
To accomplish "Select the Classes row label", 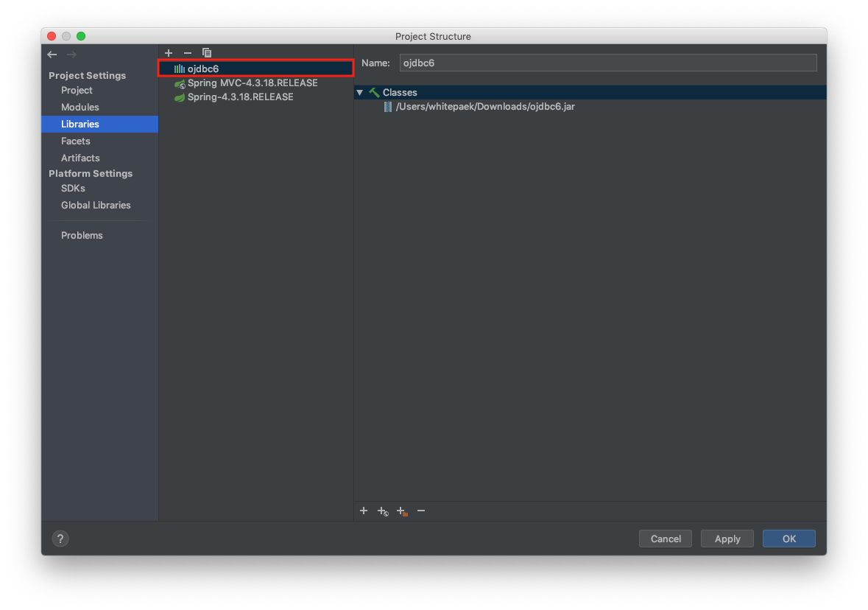I will pos(400,93).
